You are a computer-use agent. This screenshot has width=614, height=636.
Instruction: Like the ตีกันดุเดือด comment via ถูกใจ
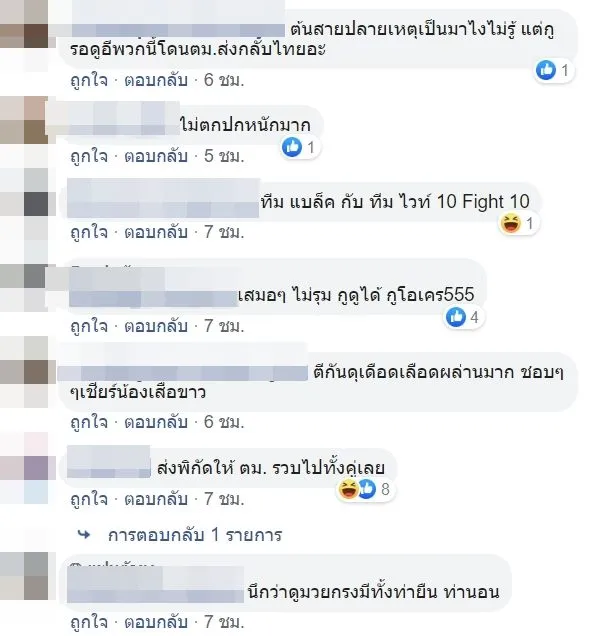(x=89, y=422)
